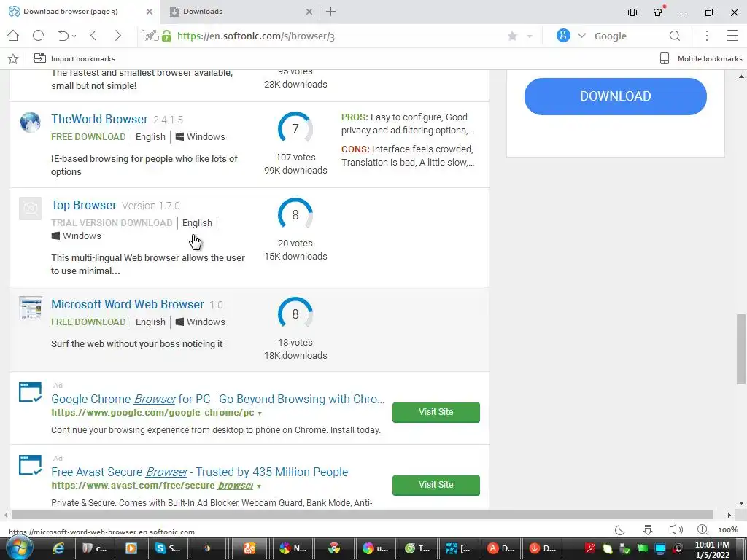Select the Download browser (page 3) tab

[80, 12]
